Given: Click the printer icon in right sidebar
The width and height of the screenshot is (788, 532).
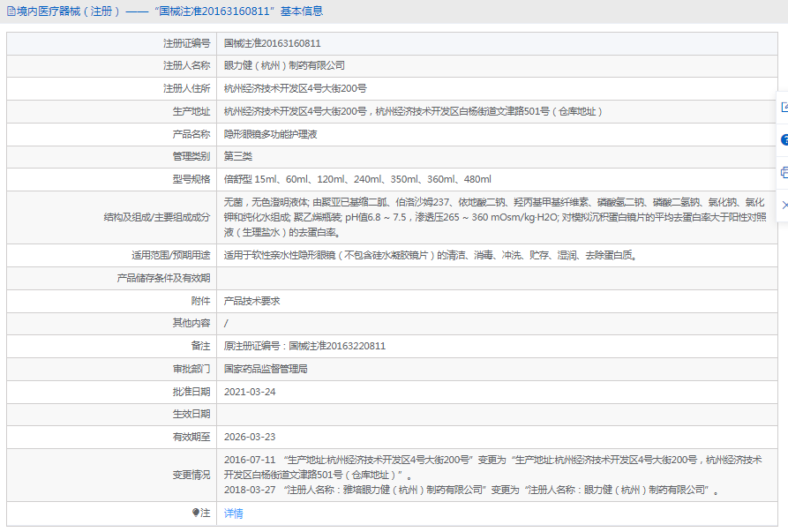Looking at the screenshot, I should [x=784, y=172].
